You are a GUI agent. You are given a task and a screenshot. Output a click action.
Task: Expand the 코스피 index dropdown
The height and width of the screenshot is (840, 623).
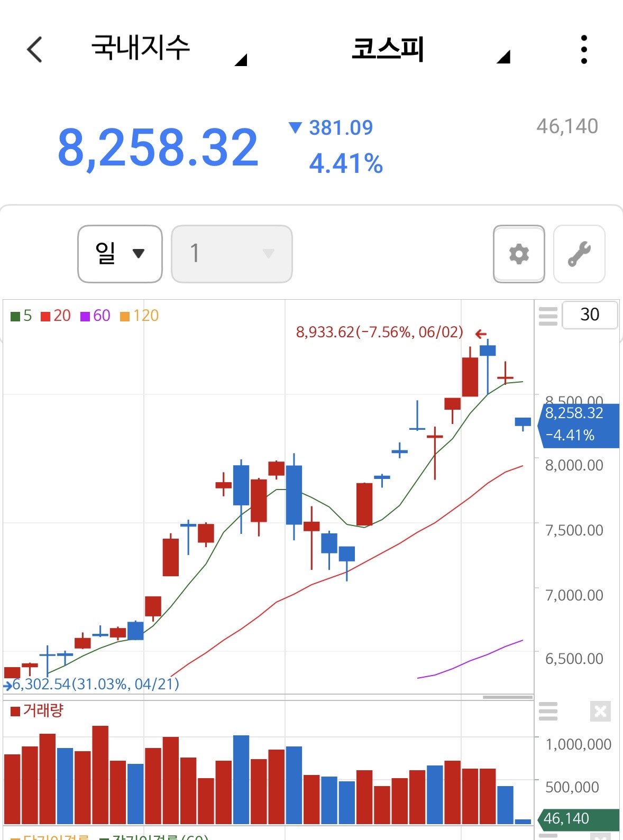(x=430, y=49)
